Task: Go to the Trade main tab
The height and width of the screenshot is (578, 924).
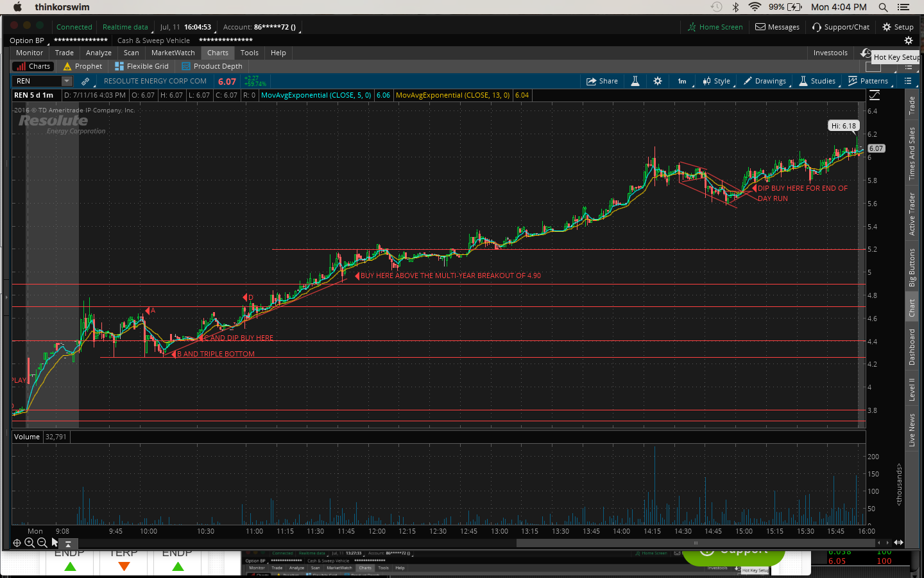Action: (x=64, y=53)
